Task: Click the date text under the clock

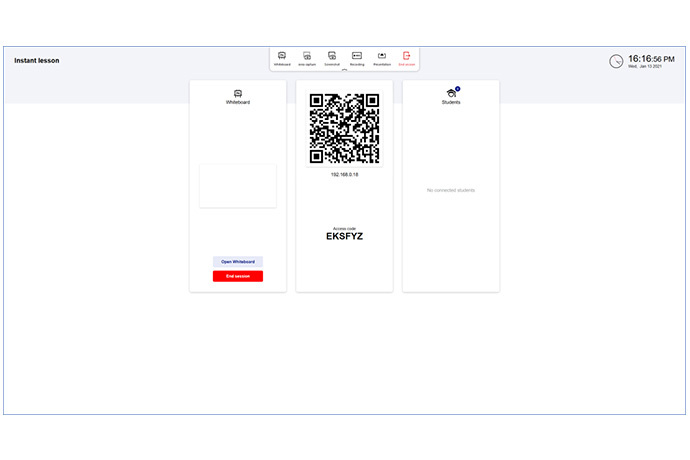Action: point(645,66)
